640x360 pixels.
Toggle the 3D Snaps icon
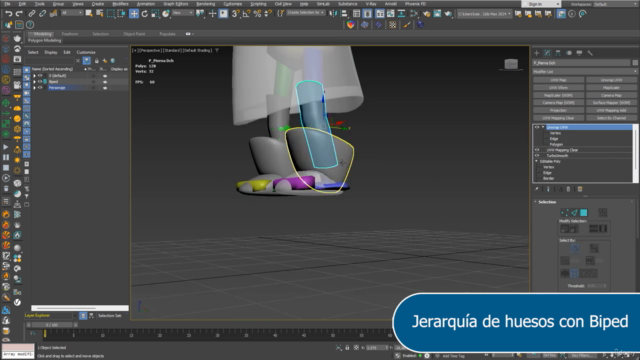point(236,13)
